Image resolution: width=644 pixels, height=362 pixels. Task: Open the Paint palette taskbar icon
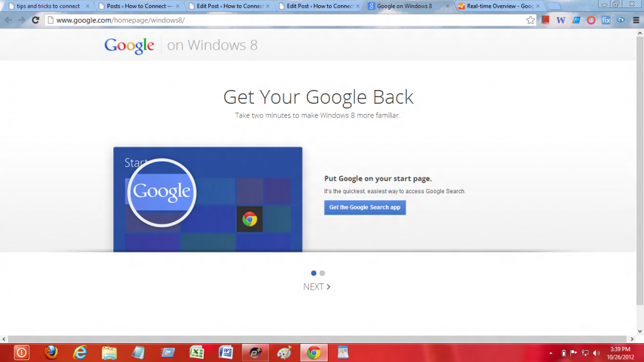[284, 353]
